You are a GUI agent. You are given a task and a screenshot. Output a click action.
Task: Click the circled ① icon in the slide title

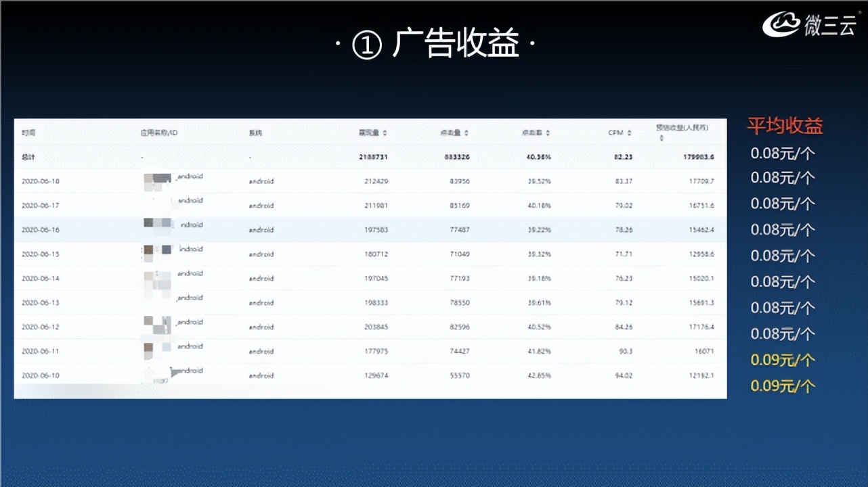365,42
